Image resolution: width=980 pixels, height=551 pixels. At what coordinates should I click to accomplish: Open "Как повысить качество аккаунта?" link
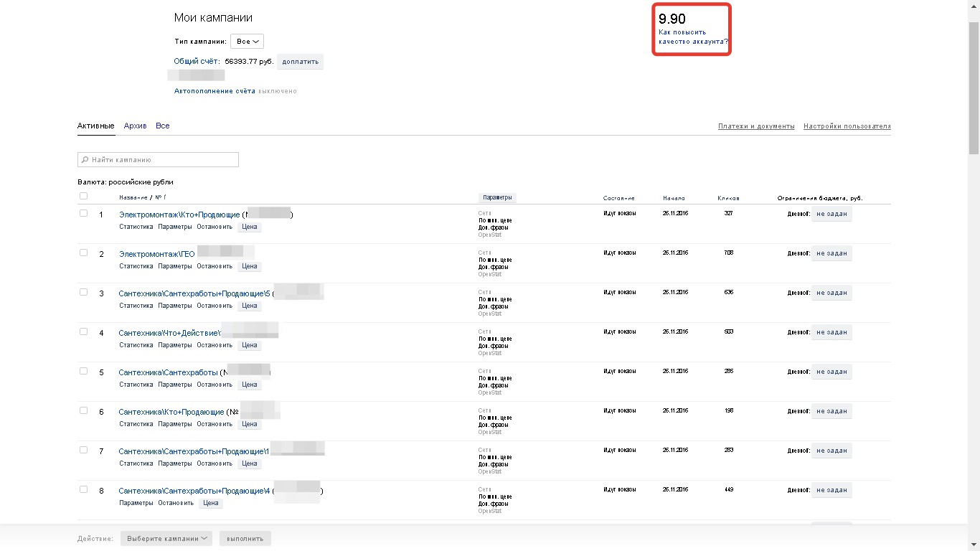point(693,37)
